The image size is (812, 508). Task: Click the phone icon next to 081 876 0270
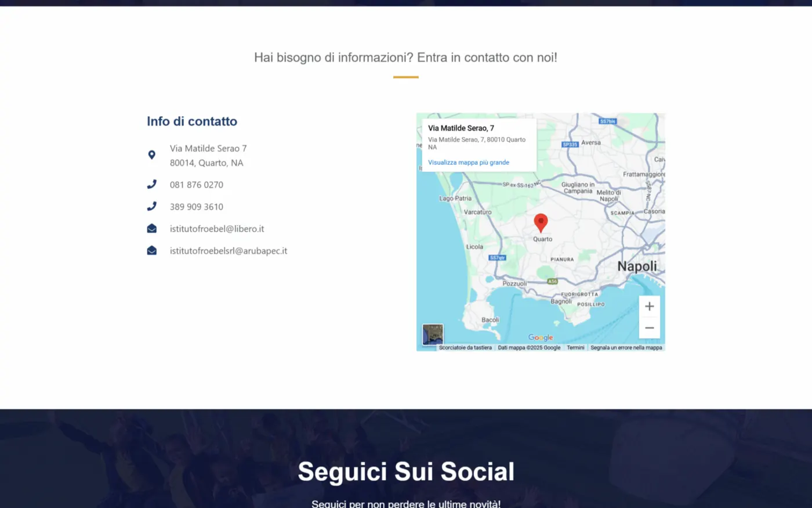(x=152, y=184)
